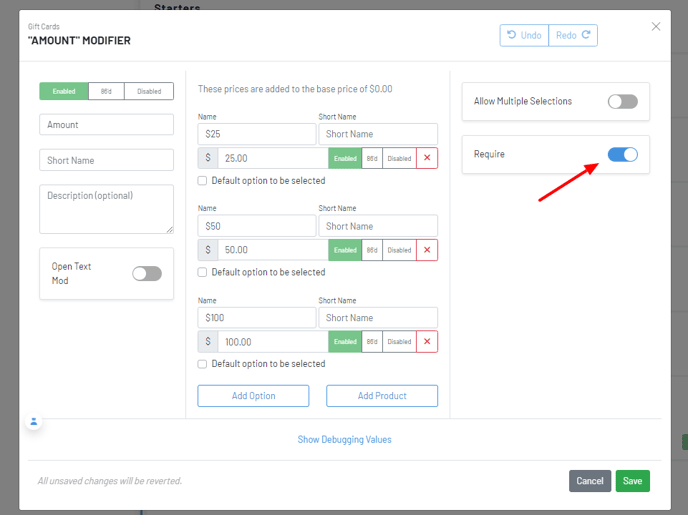Set the modifier status to Disabled

(149, 92)
